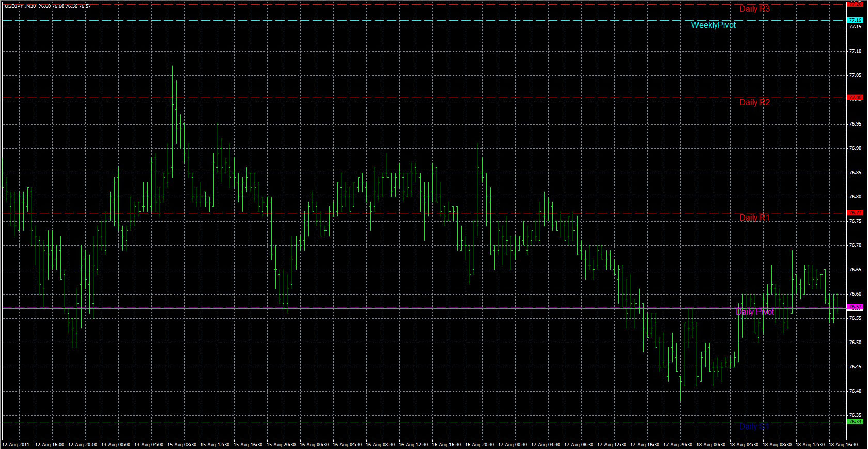Select the 77.10 price scale label
This screenshot has width=868, height=449.
point(855,51)
